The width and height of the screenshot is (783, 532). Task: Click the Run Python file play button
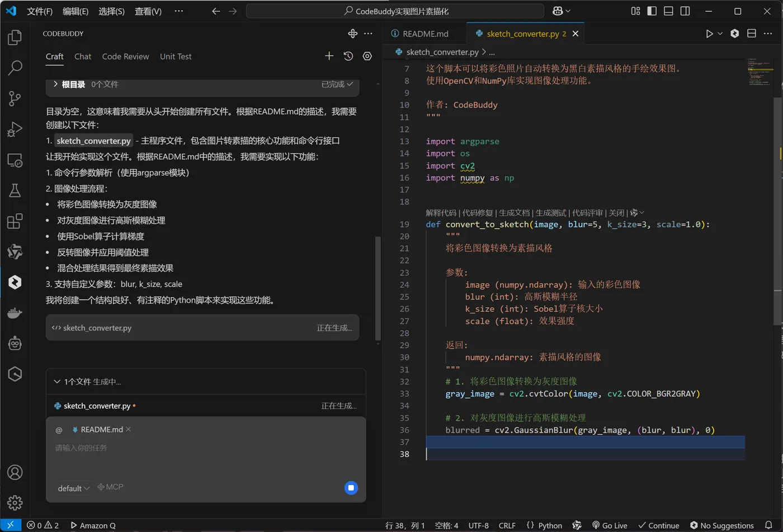pos(709,34)
